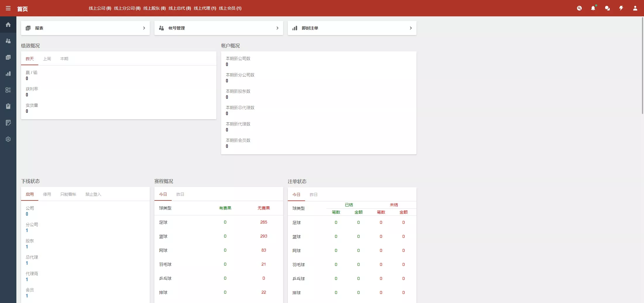Open the 昨日 tab under 赛程概况
This screenshot has height=303, width=644.
pyautogui.click(x=180, y=195)
